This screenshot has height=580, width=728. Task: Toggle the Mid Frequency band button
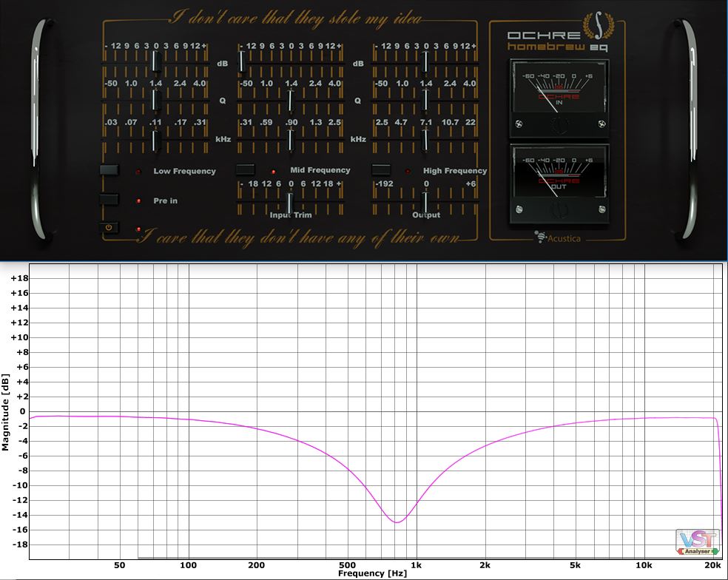(x=245, y=169)
